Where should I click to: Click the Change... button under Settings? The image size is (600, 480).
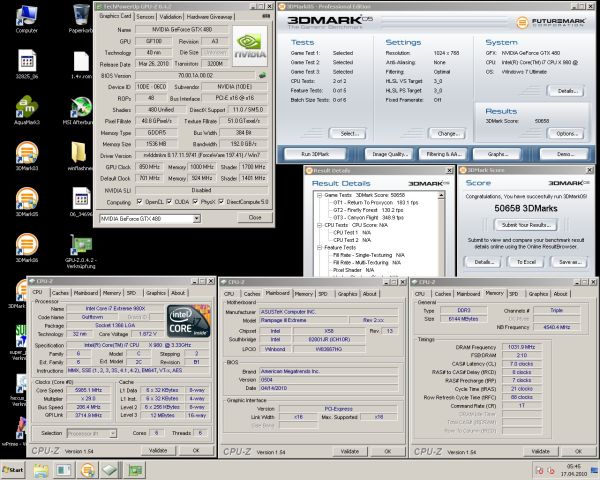[447, 134]
